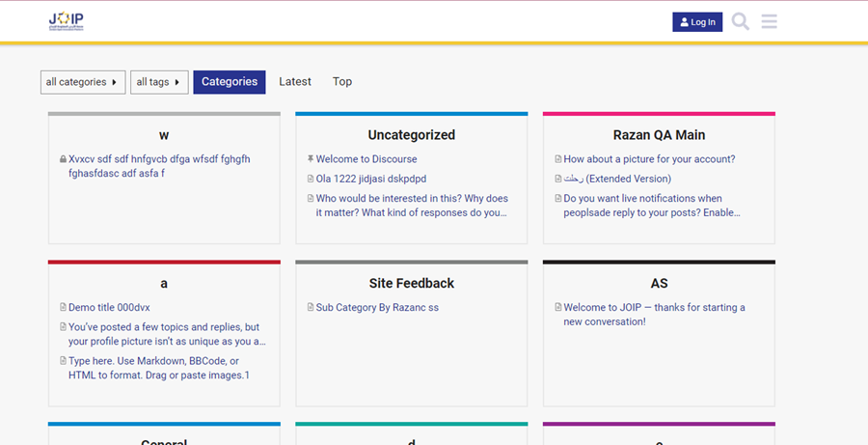Open the hamburger menu icon

(x=769, y=21)
